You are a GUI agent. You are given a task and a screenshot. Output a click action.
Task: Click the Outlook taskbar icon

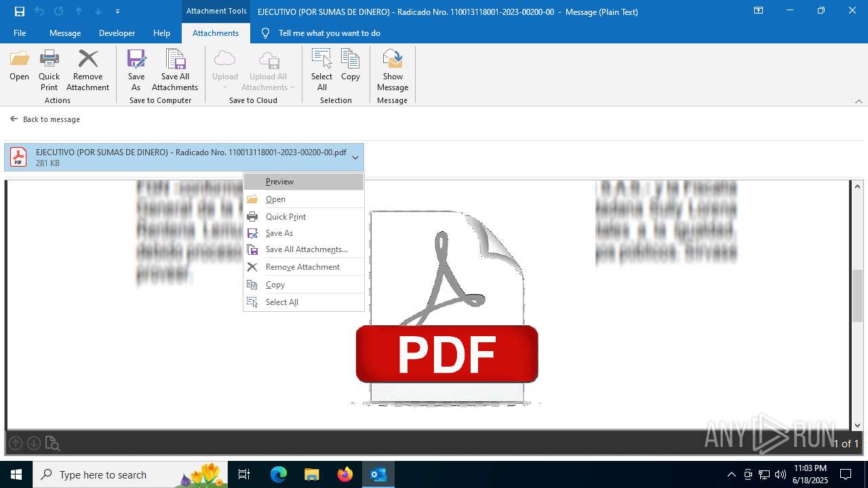tap(378, 474)
